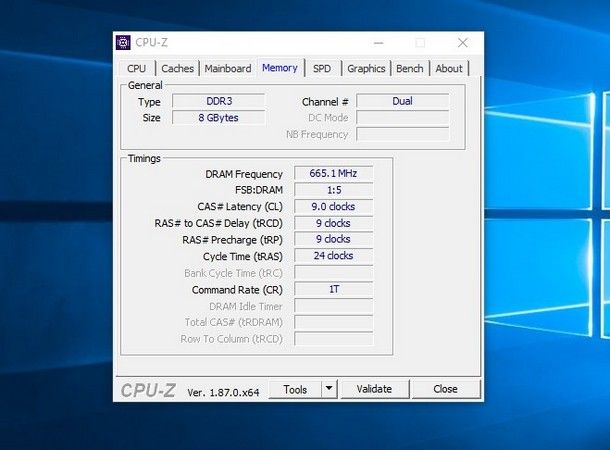
Task: Expand the Tools dropdown arrow
Action: point(329,389)
